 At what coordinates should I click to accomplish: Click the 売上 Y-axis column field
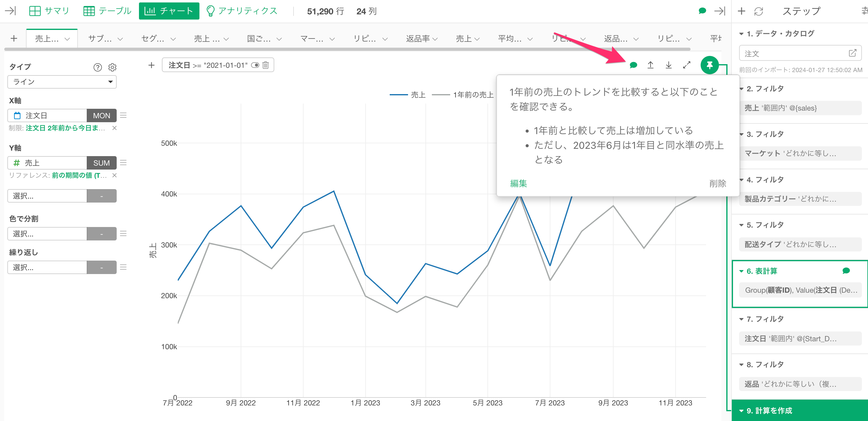(47, 163)
